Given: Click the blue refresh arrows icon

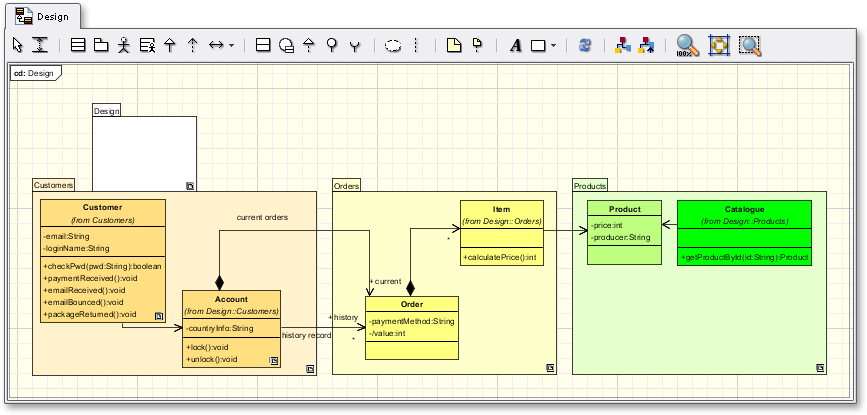Looking at the screenshot, I should [585, 45].
